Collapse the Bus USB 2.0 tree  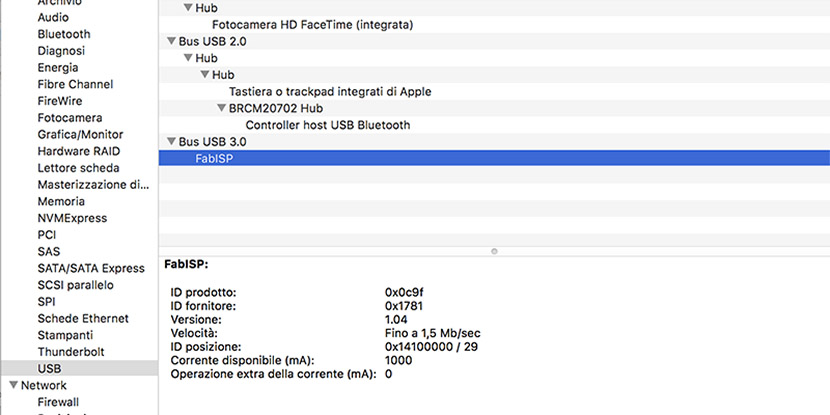[171, 41]
